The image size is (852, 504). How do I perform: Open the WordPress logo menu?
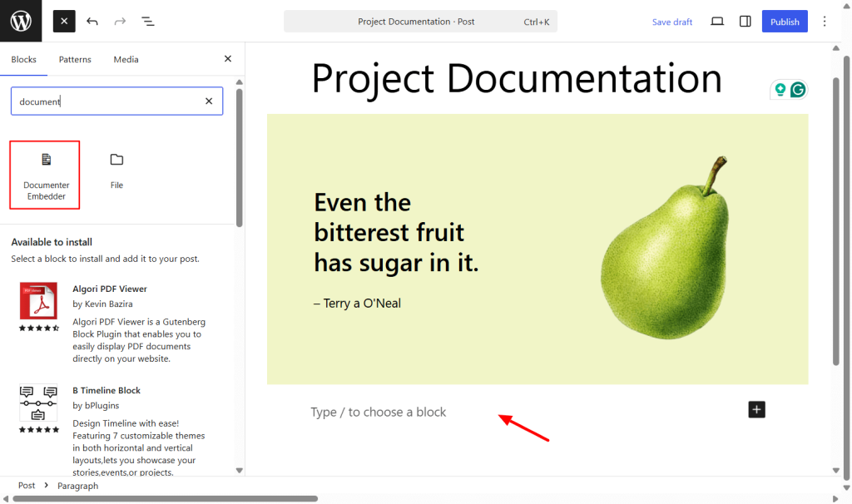20,21
